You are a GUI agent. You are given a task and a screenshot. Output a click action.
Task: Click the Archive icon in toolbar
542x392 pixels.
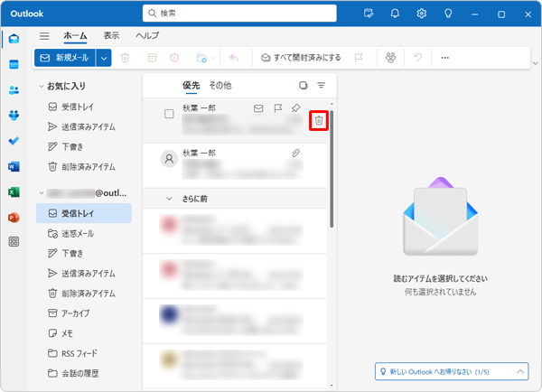coord(152,58)
